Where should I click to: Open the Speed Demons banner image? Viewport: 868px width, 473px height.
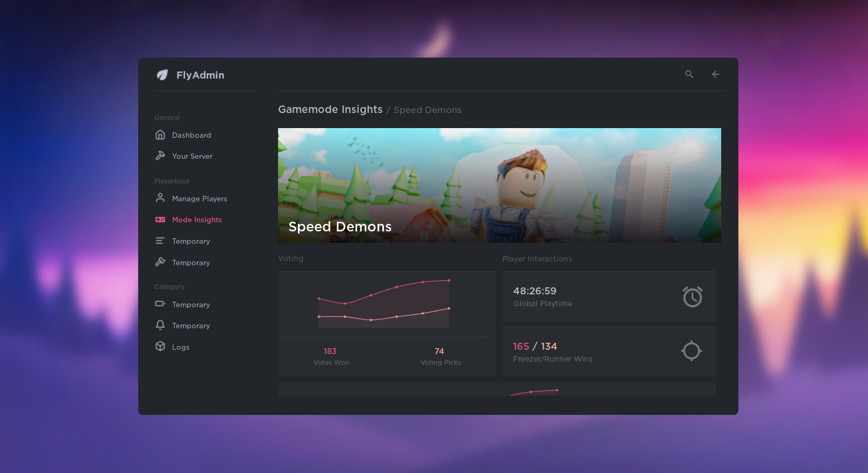[x=500, y=185]
